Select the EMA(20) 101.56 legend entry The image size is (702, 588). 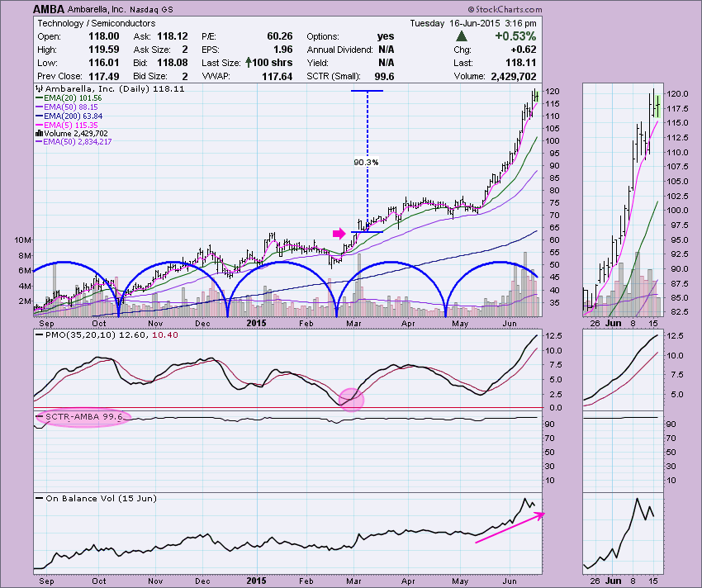point(74,97)
